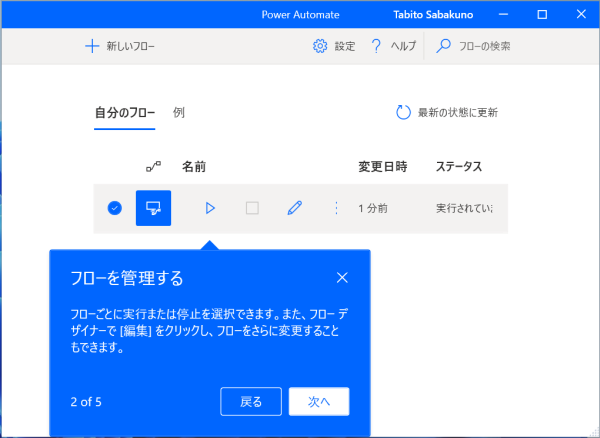Click the 最新の状態に更新 label
This screenshot has width=600, height=438.
[458, 113]
